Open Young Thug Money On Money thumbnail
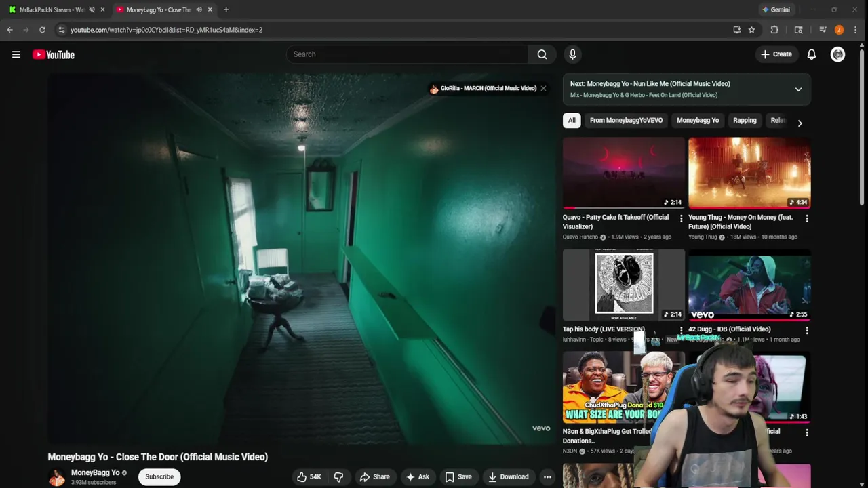 coord(749,173)
